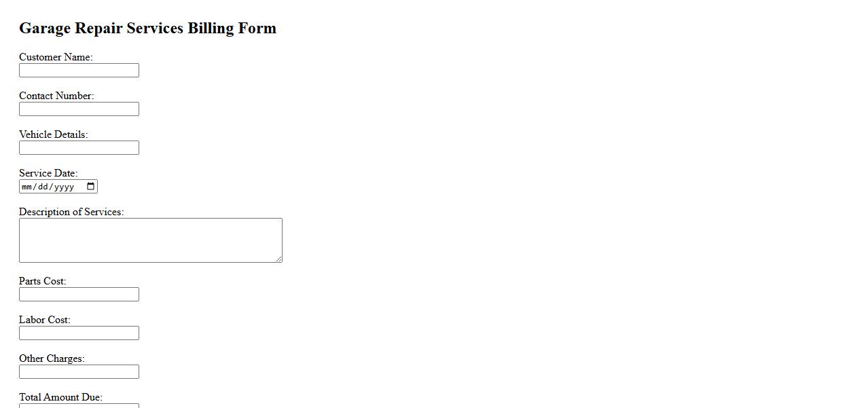Screen dimensions: 868x408
Task: Click the "Vehicle Details:" label
Action: [54, 134]
